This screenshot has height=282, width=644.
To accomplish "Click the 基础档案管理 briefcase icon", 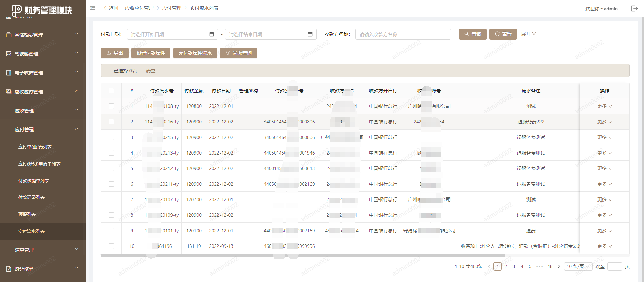I will coord(9,35).
